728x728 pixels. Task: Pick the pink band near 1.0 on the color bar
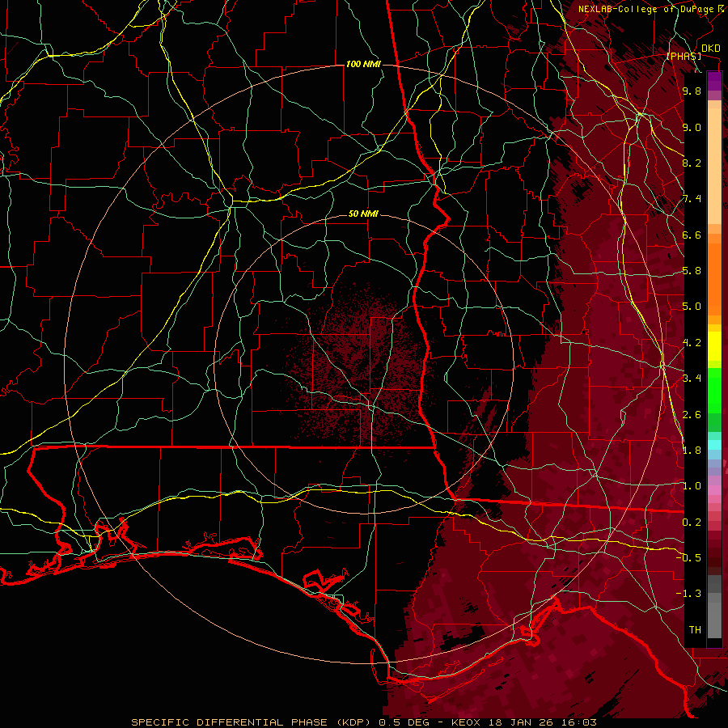(714, 490)
